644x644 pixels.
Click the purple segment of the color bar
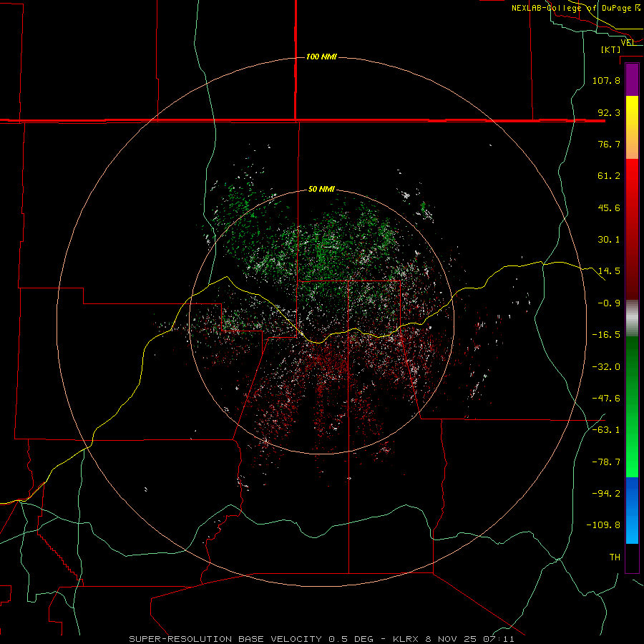pos(632,79)
